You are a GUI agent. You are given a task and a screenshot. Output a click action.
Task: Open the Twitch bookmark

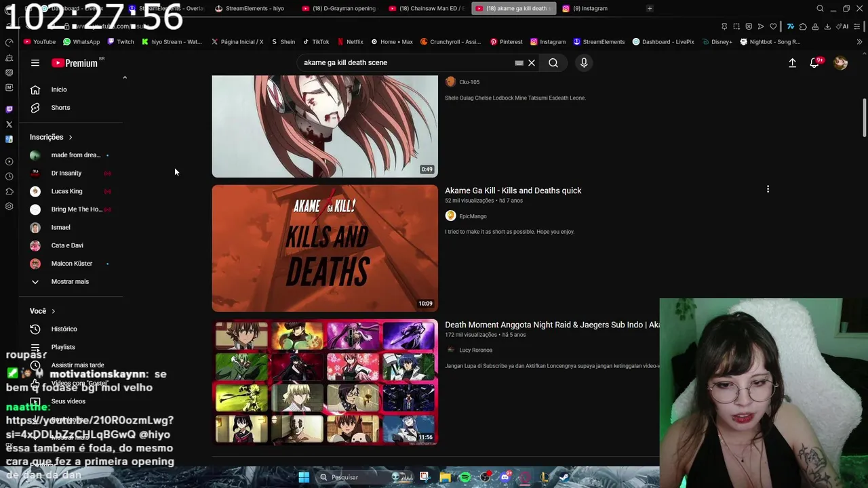coord(121,42)
